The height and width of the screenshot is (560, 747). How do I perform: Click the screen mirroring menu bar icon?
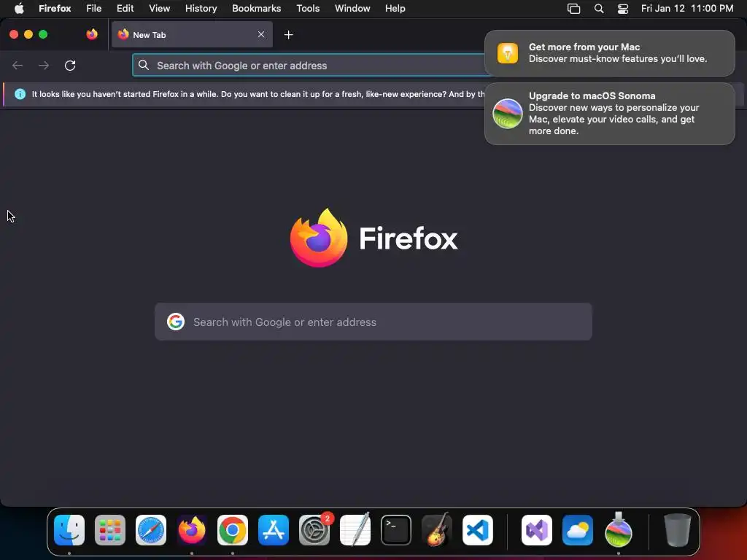pyautogui.click(x=573, y=9)
